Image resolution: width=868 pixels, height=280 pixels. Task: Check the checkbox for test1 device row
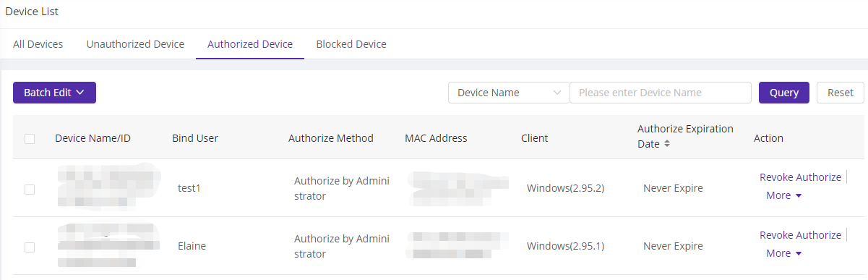tap(30, 189)
